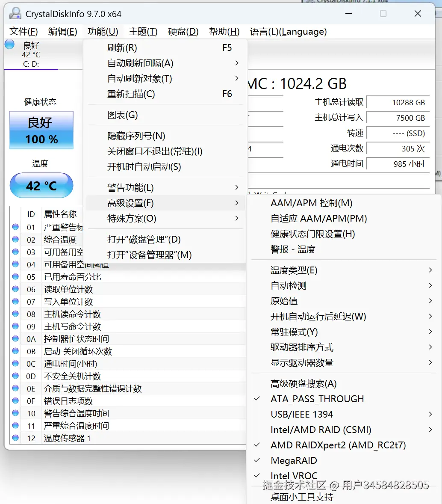The image size is (442, 504).
Task: Expand 原始值 submenu
Action: pos(343,301)
